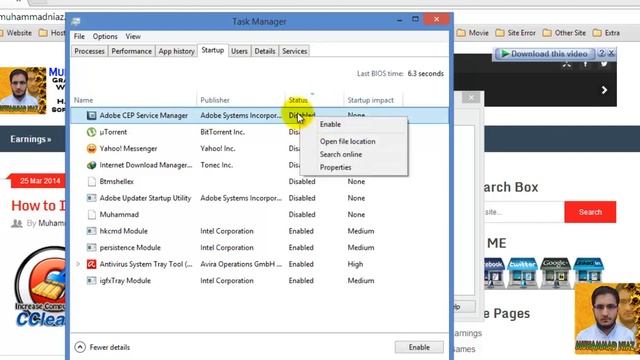Viewport: 640px width, 360px height.
Task: Click Tonec Inc. publisher cell
Action: pyautogui.click(x=216, y=165)
